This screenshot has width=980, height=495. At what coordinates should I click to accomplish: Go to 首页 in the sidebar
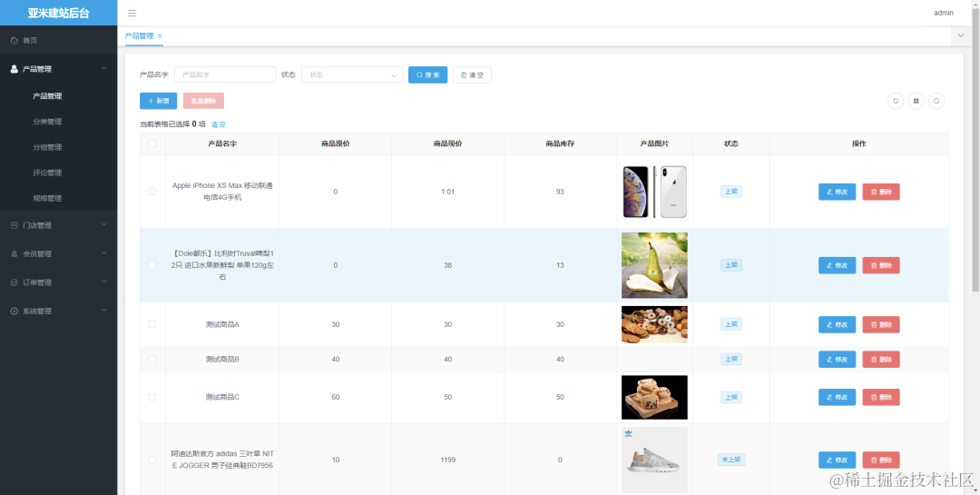pos(58,40)
